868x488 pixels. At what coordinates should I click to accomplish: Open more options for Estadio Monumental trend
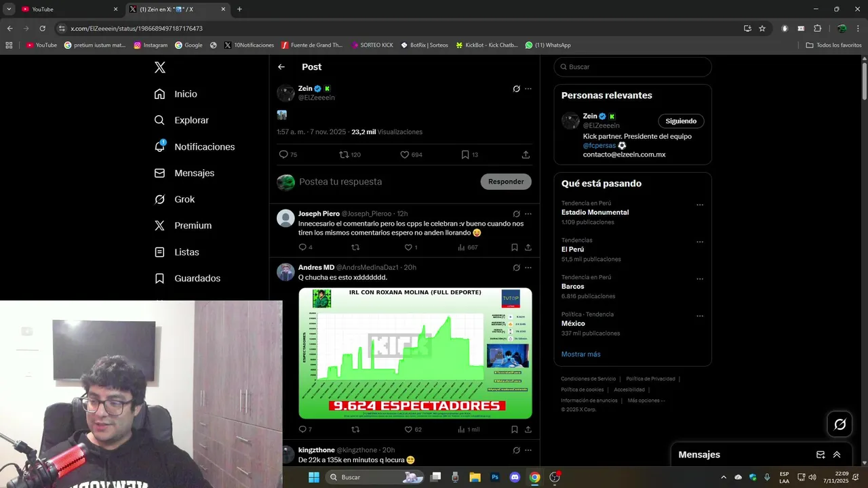pyautogui.click(x=700, y=205)
